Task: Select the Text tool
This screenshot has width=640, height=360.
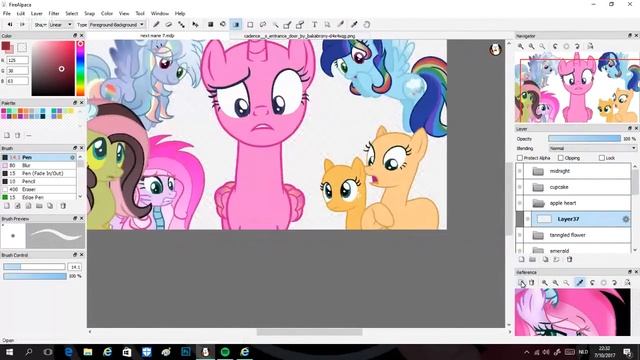Action: click(314, 24)
